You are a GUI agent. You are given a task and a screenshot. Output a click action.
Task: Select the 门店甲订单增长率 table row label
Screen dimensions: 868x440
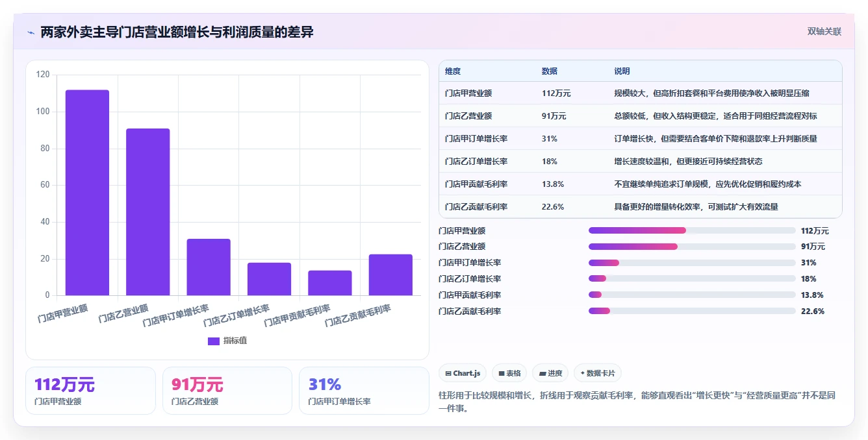point(476,139)
